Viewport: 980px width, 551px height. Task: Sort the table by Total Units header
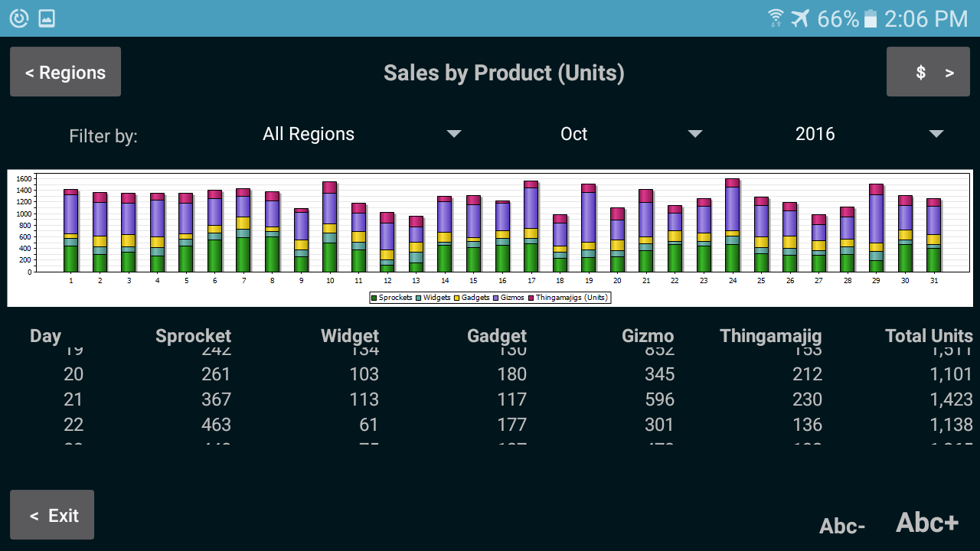coord(929,335)
